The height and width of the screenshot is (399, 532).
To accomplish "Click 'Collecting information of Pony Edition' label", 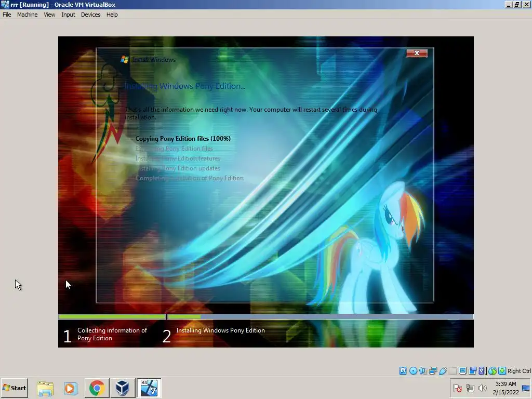I will click(x=112, y=334).
